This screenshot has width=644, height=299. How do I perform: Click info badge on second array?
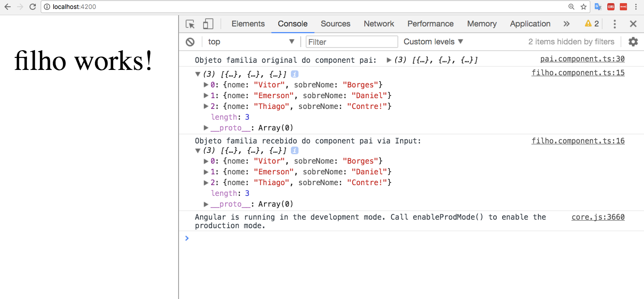coord(294,150)
